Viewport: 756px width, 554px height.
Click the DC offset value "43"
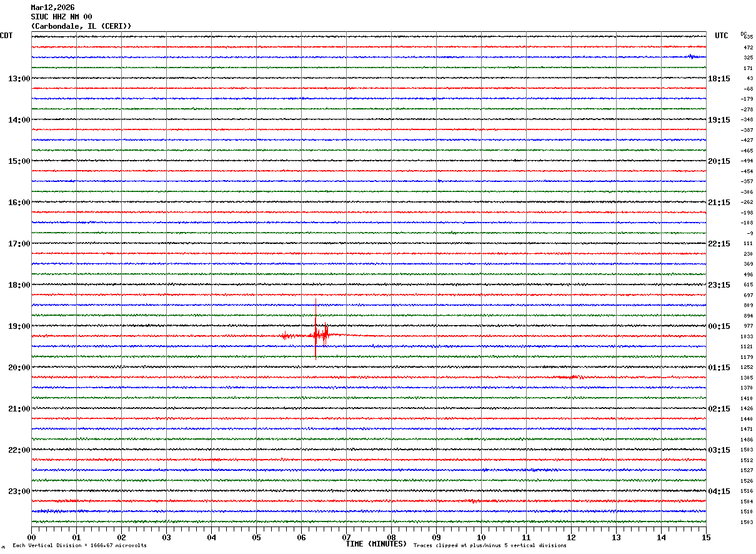point(750,78)
